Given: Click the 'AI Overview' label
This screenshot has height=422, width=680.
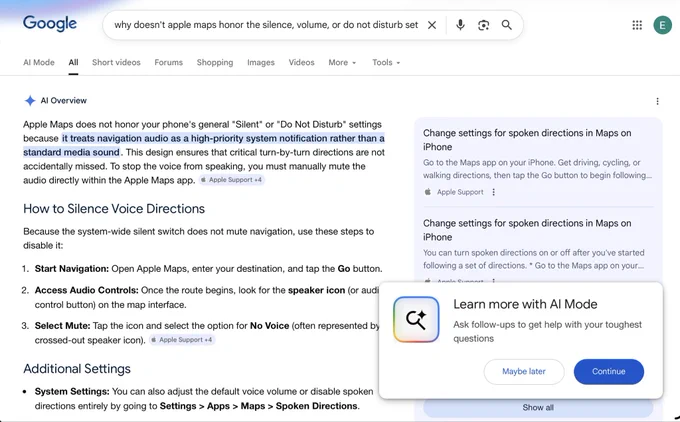Looking at the screenshot, I should click(64, 101).
